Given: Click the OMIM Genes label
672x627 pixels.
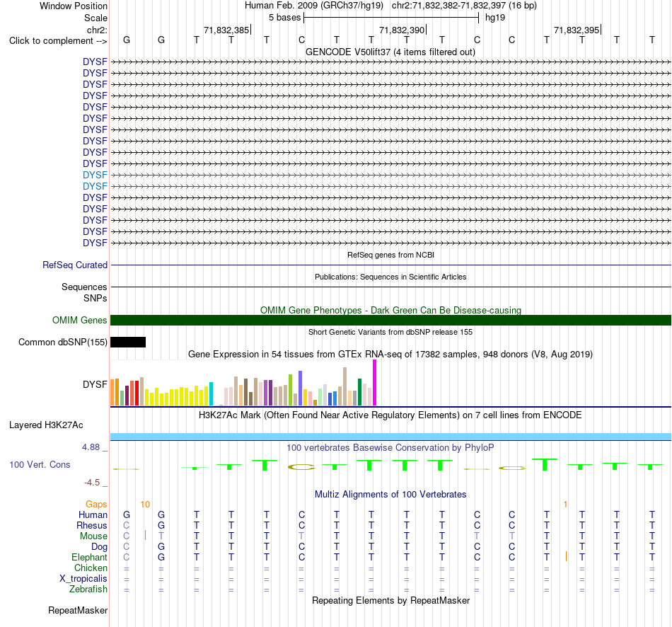Looking at the screenshot, I should [x=79, y=321].
